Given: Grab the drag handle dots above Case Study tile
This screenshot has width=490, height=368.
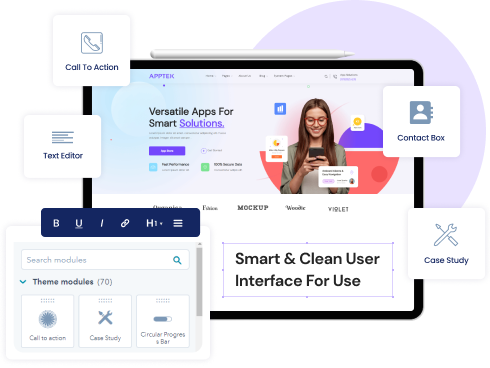Looking at the screenshot, I should pos(105,300).
